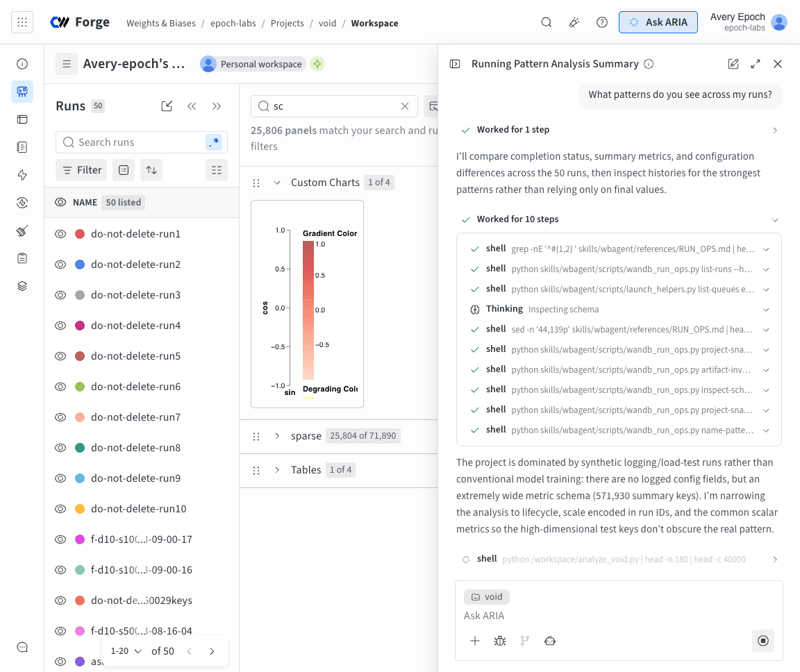The height and width of the screenshot is (672, 800).
Task: Clear the sc panel search
Action: pyautogui.click(x=405, y=106)
